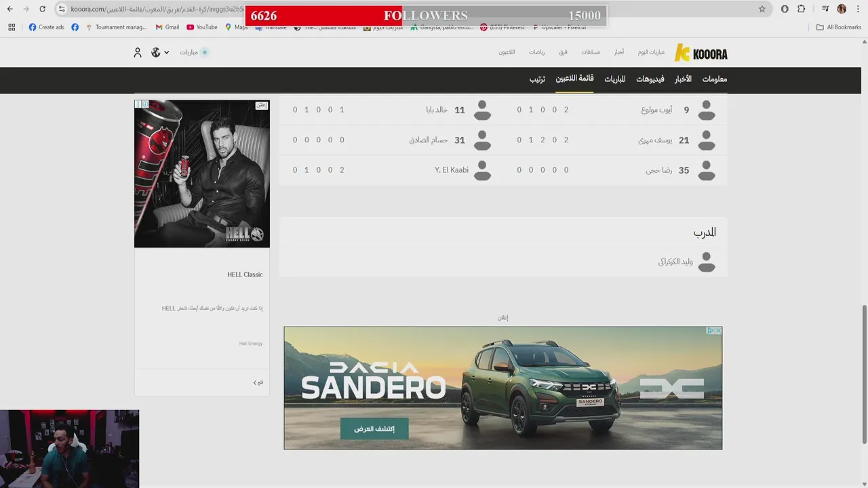Open مسابقات in top navigation

coord(591,52)
